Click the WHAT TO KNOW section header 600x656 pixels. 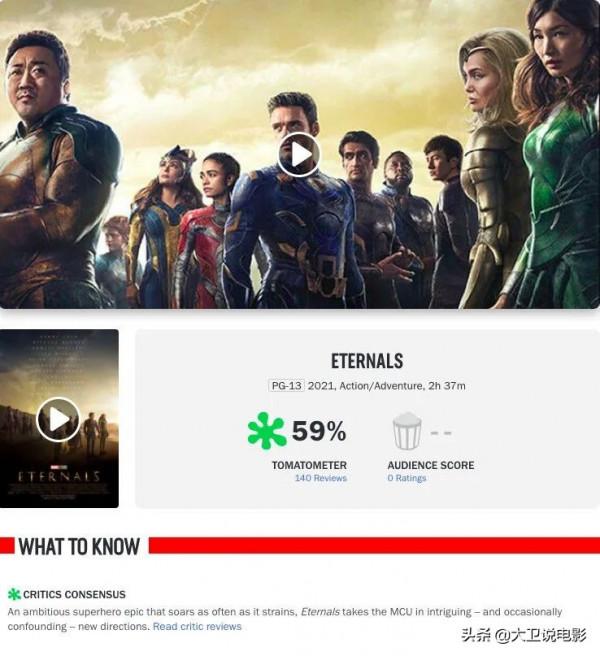point(79,546)
